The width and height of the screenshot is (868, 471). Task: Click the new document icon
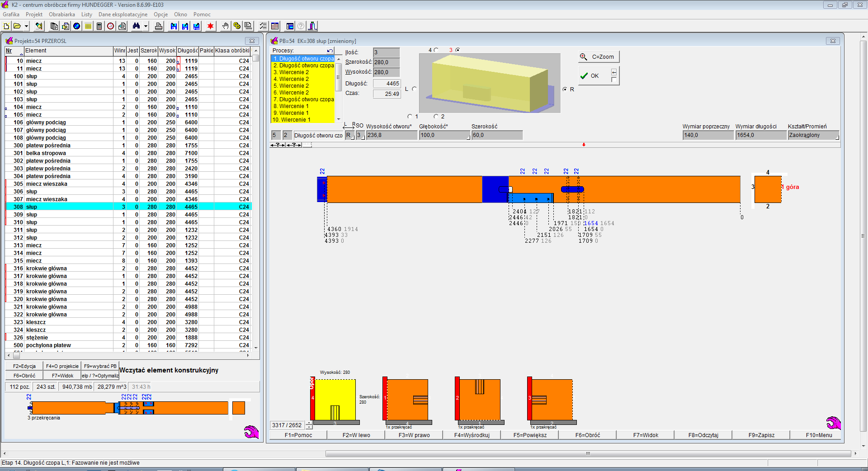[6, 26]
